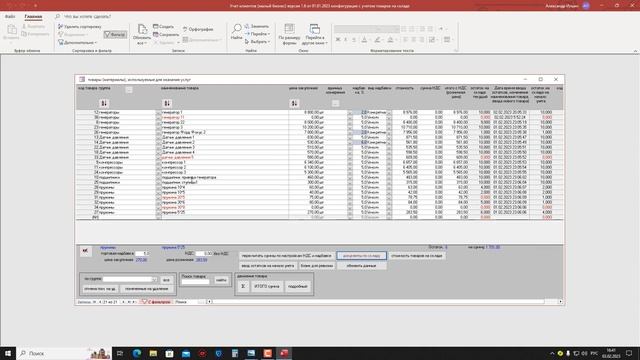The width and height of the screenshot is (640, 360).
Task: Show hidden system tray icons chevron
Action: point(552,353)
